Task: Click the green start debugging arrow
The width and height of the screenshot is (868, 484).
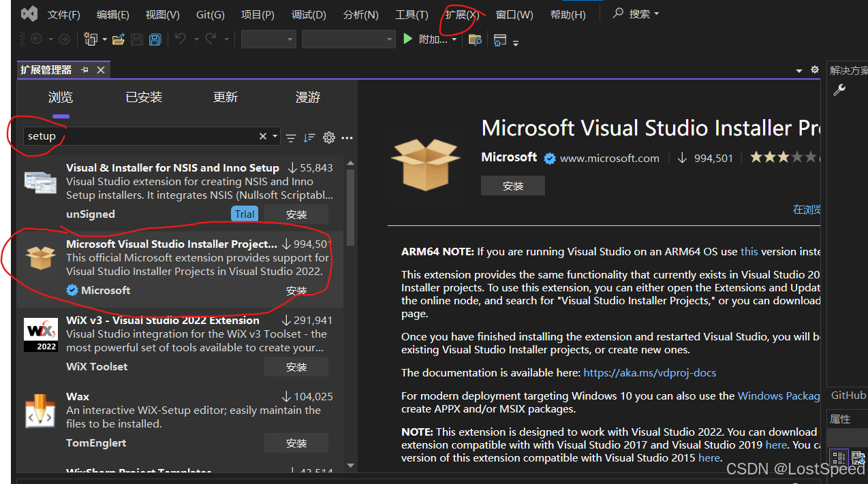Action: pos(408,39)
